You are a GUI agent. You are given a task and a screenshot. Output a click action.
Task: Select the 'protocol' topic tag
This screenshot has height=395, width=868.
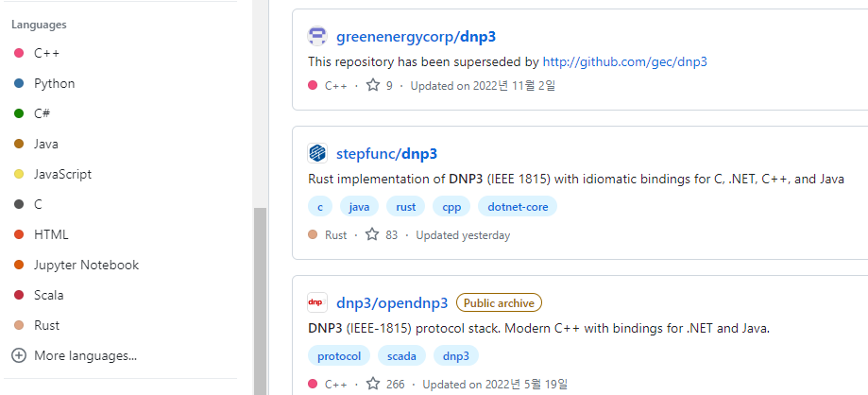(339, 355)
